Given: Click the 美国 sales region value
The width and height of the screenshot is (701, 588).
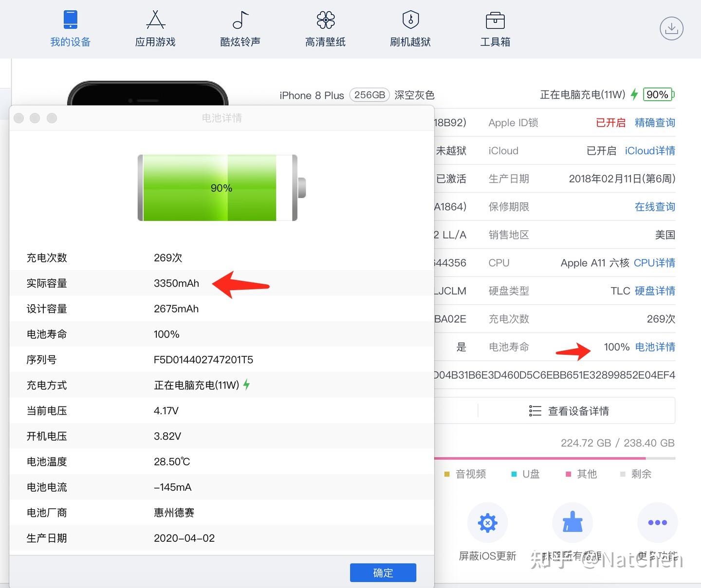Looking at the screenshot, I should click(x=665, y=235).
